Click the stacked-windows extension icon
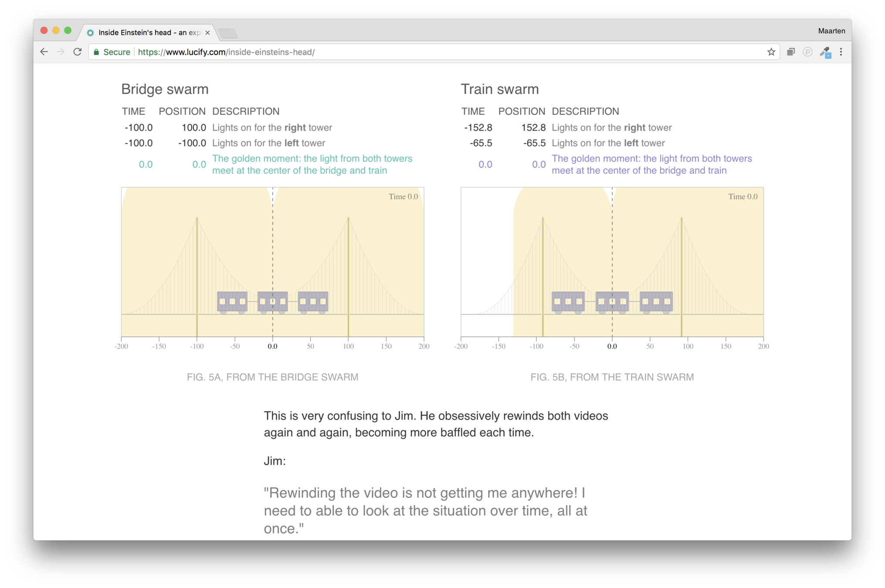 click(791, 52)
